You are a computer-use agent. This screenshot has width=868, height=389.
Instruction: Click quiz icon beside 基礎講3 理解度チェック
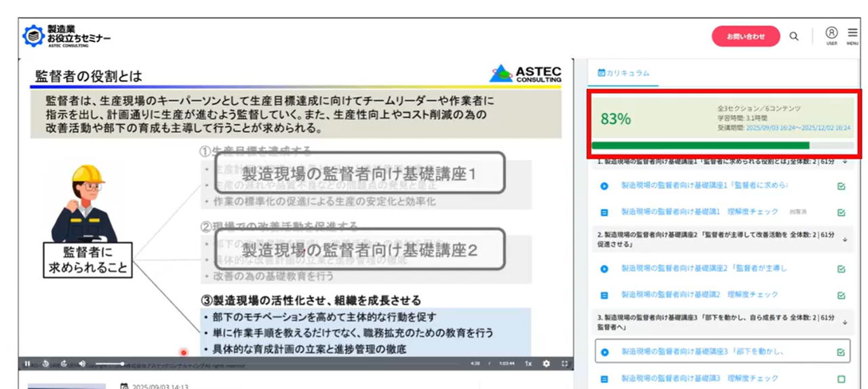coord(604,379)
